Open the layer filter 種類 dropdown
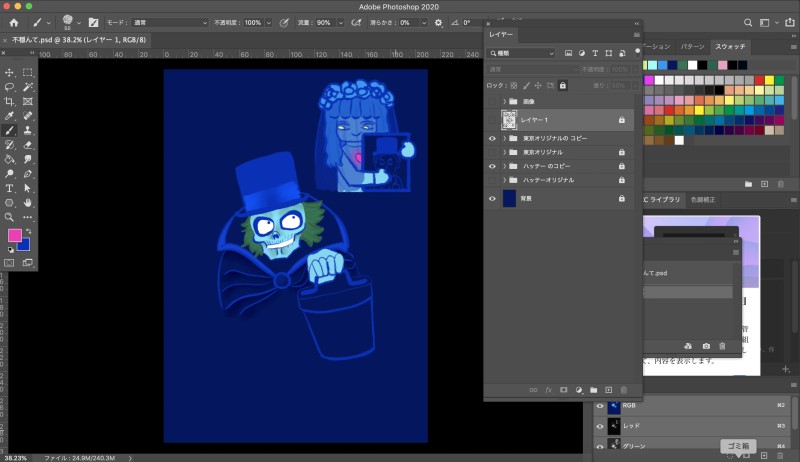Screen dimensions: 800x462 (x=522, y=53)
